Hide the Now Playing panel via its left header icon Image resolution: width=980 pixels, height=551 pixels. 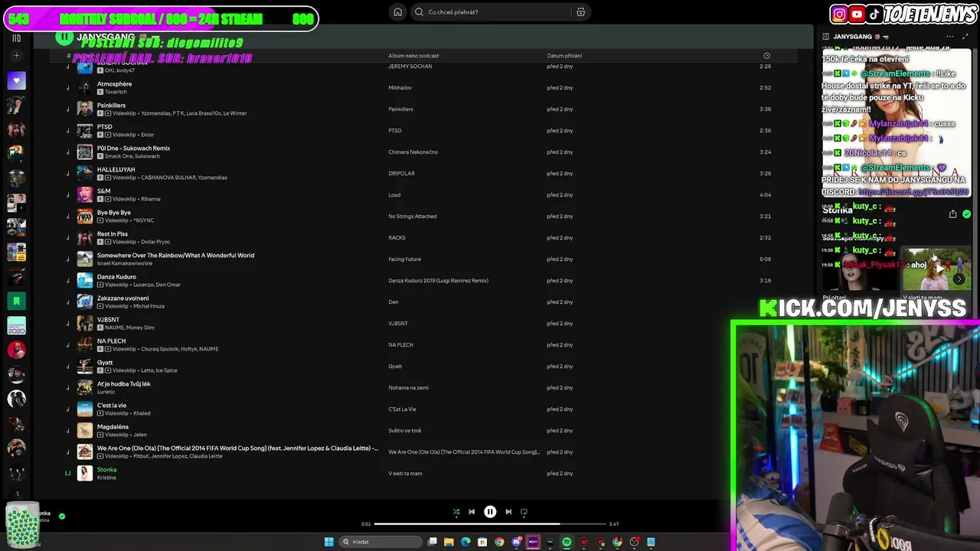click(825, 37)
